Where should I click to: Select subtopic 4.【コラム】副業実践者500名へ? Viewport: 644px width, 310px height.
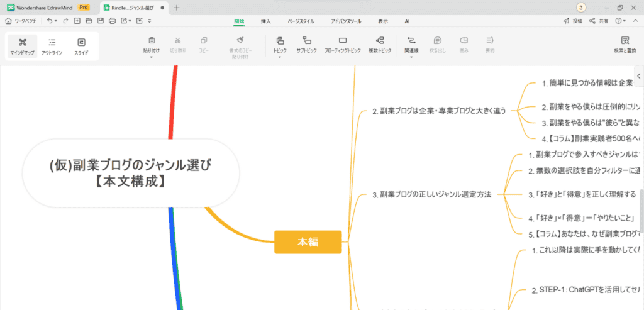pos(591,138)
